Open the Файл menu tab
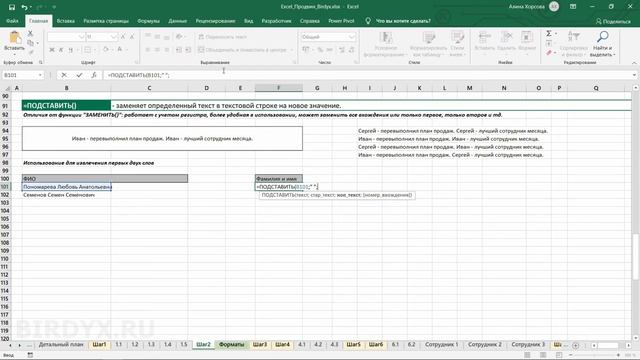Screen dimensions: 640x360 coord(12,21)
